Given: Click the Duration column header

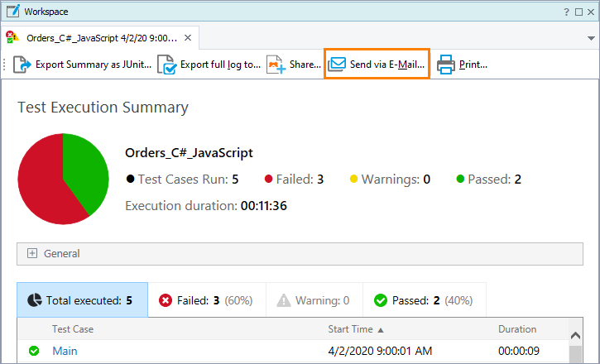Looking at the screenshot, I should point(517,329).
